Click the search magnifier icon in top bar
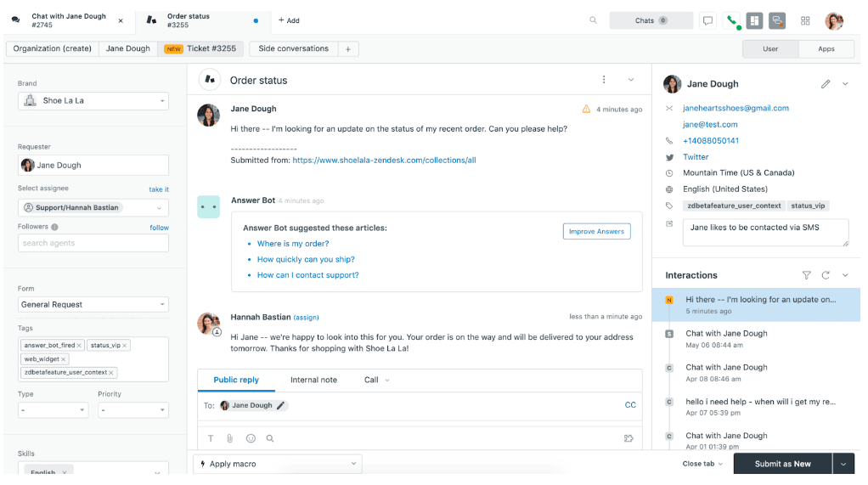Screen dimensions: 868x485 coord(593,20)
